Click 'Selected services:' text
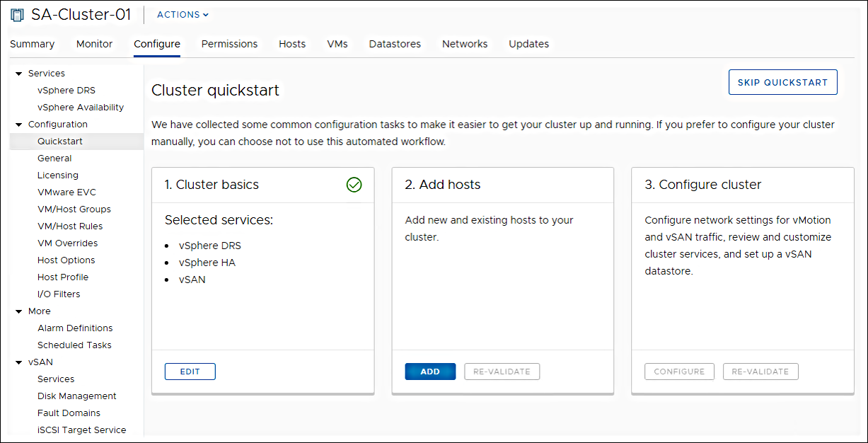Viewport: 868px width, 443px height. coord(219,220)
